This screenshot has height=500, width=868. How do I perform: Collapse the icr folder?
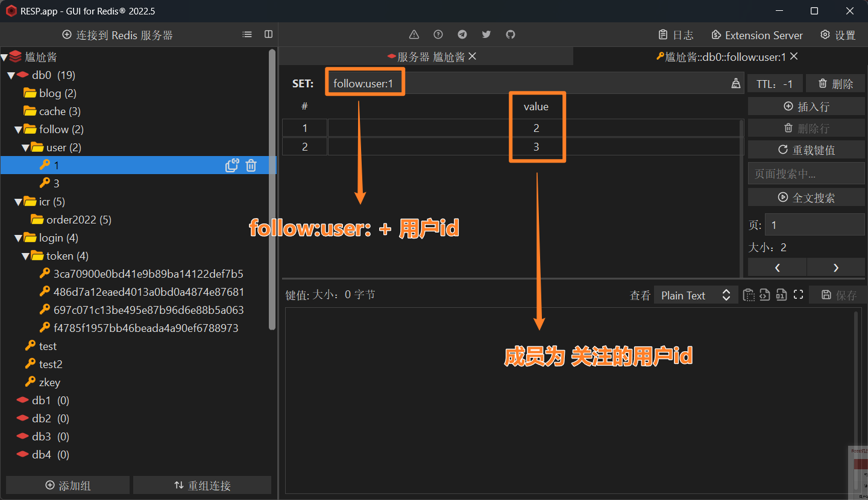coord(19,202)
